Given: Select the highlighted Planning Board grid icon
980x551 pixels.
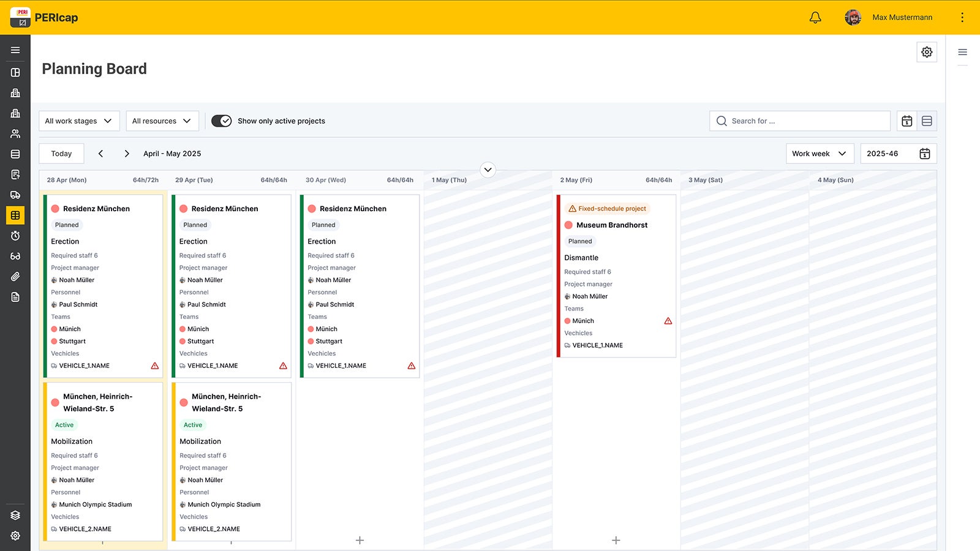Looking at the screenshot, I should point(15,215).
